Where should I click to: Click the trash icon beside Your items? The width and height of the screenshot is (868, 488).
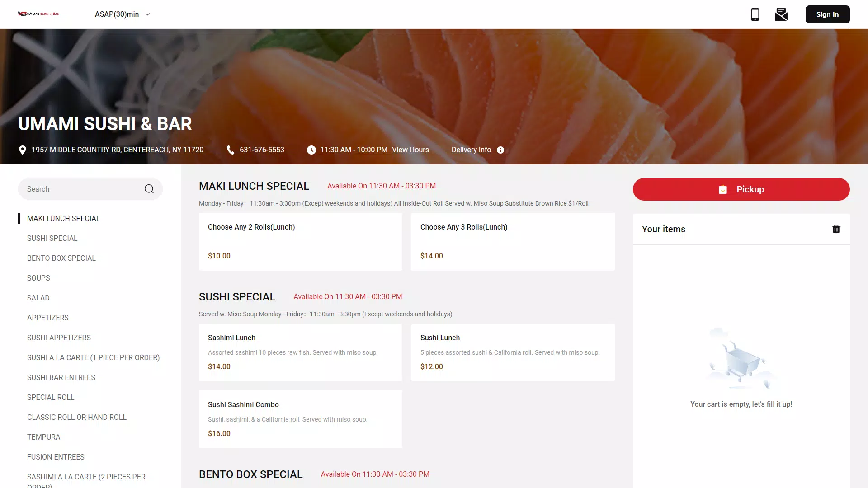point(836,229)
